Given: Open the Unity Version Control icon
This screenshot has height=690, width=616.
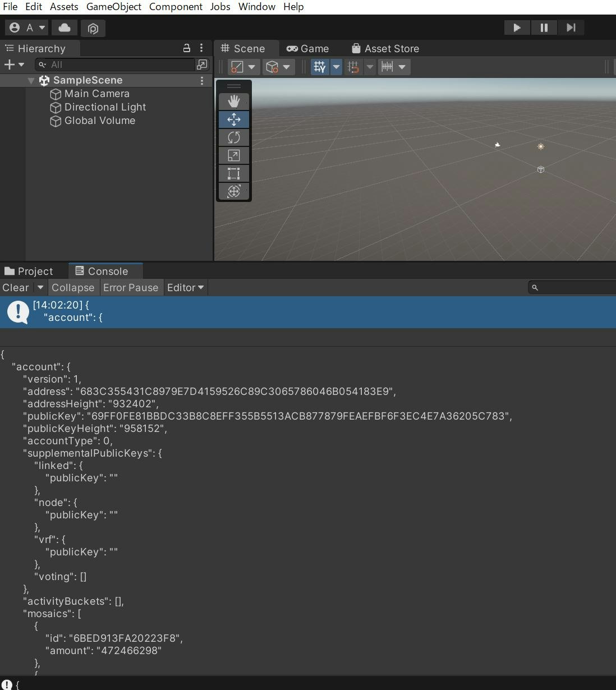Looking at the screenshot, I should (x=93, y=28).
